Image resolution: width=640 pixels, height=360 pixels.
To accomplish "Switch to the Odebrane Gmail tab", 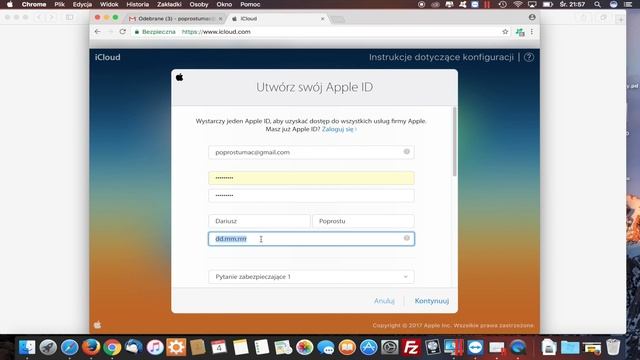I will tap(176, 19).
